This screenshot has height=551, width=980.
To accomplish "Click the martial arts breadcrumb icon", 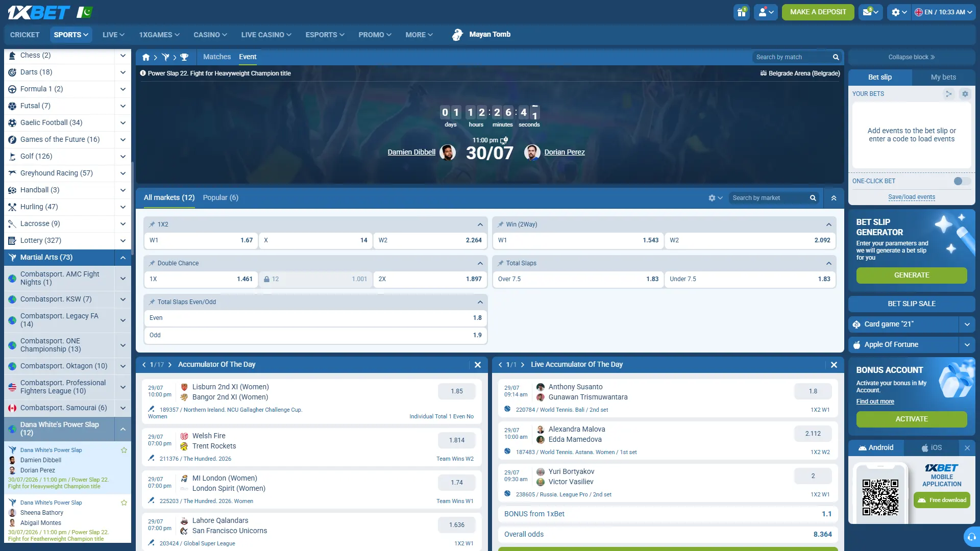I will pyautogui.click(x=165, y=57).
